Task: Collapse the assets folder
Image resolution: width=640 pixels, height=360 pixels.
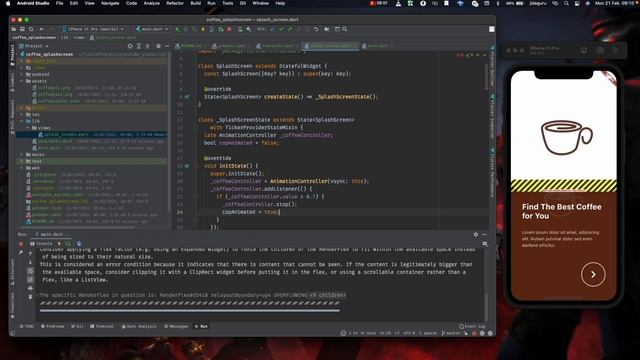Action: click(22, 81)
